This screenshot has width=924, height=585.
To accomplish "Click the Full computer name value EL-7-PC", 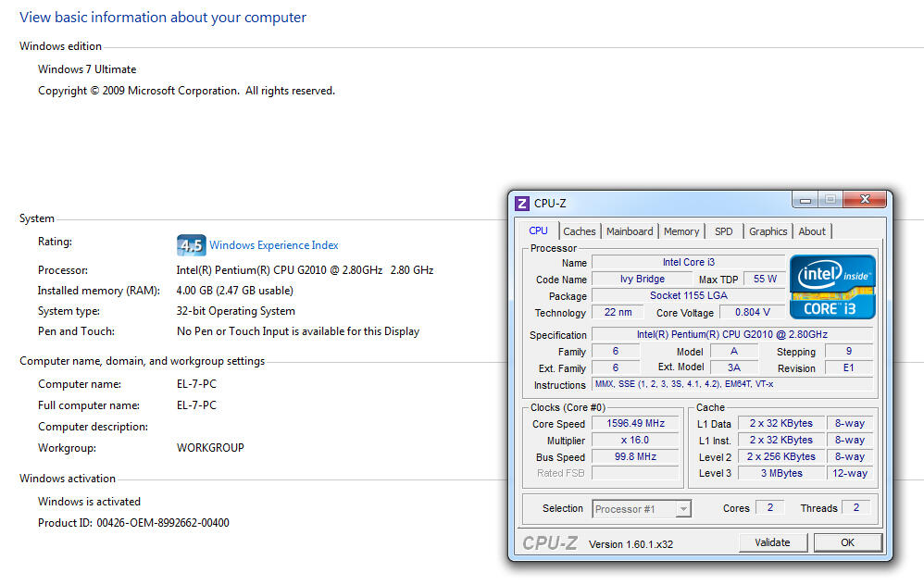I will pyautogui.click(x=196, y=405).
